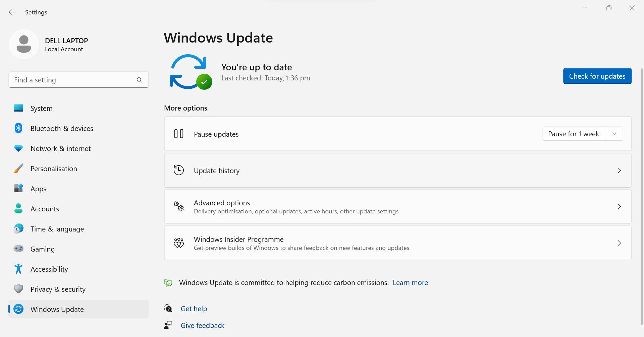The width and height of the screenshot is (644, 337).
Task: Click the Pause updates label
Action: tap(216, 134)
